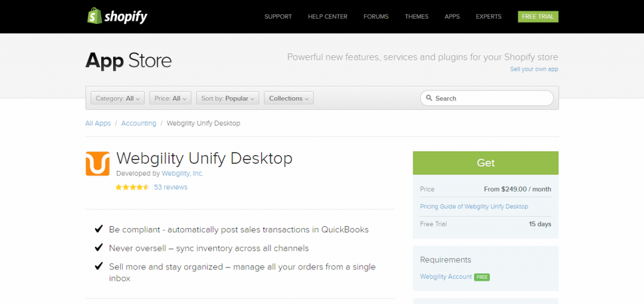The image size is (644, 304).
Task: Click the App Store heading
Action: [128, 61]
